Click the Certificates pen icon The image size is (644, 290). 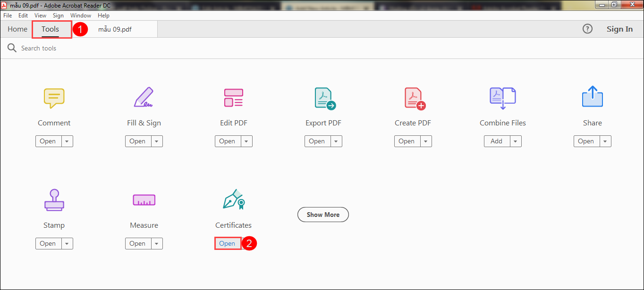[233, 199]
